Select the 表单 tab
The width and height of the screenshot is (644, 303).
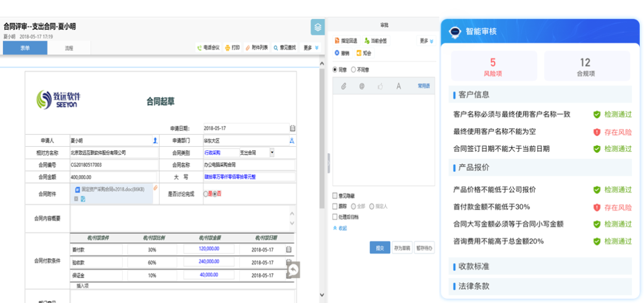click(25, 48)
